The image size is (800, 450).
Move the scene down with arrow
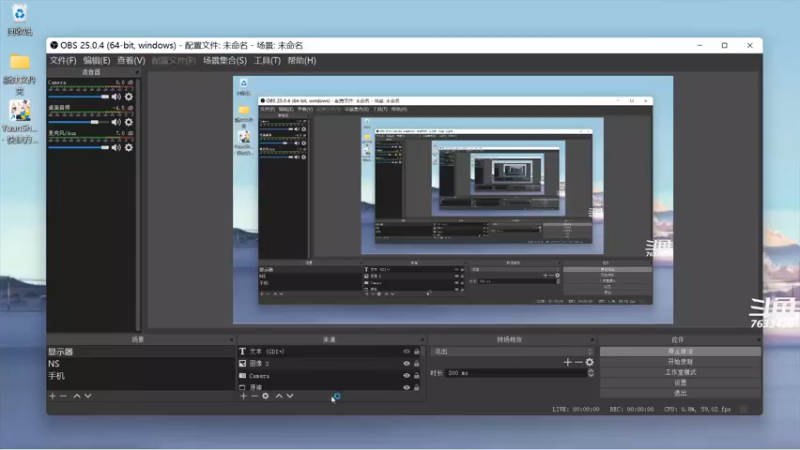pyautogui.click(x=88, y=396)
